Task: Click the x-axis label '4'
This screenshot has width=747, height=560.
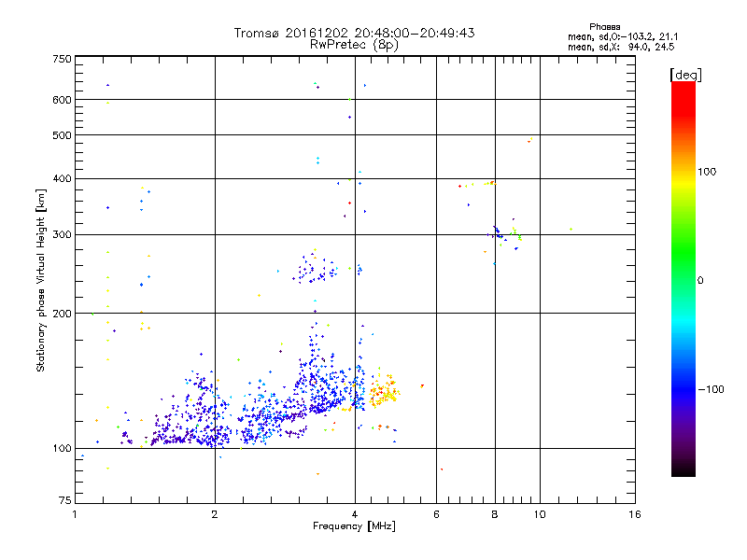Action: [x=355, y=514]
